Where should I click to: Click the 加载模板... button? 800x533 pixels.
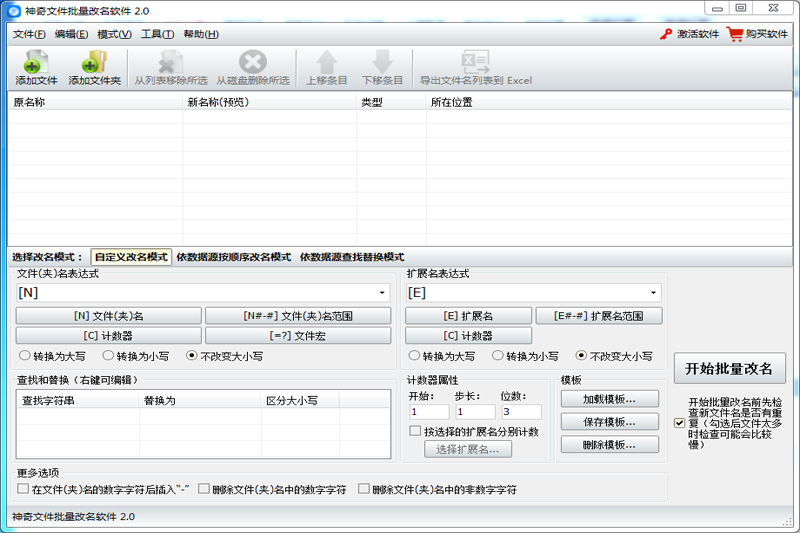pos(609,399)
